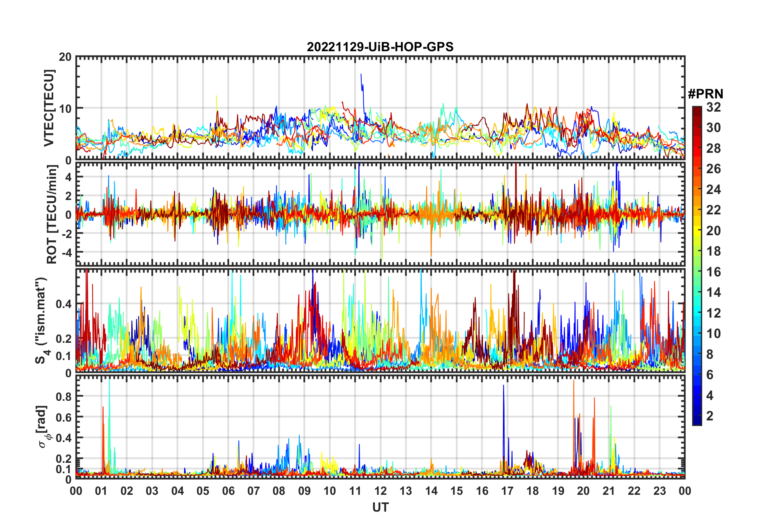Click the S4 ("ism.mat") axis label
Screen dimensions: 761x532
click(42, 321)
